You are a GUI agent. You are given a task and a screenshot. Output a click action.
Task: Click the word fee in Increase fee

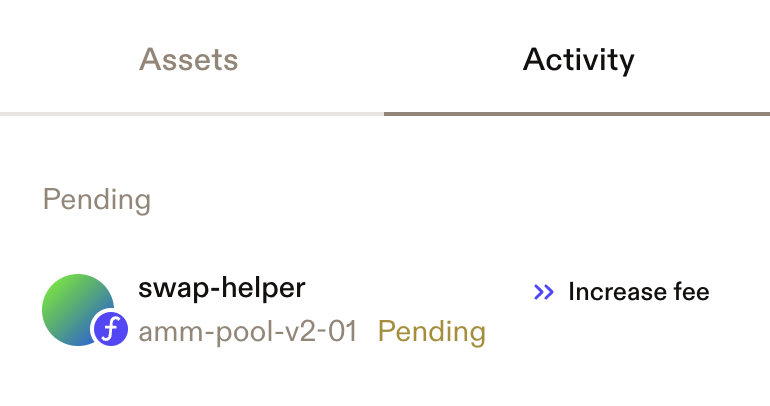(x=691, y=292)
